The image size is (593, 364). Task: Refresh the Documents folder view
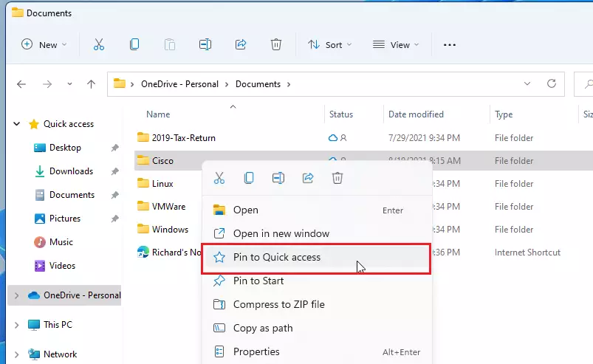pos(552,83)
